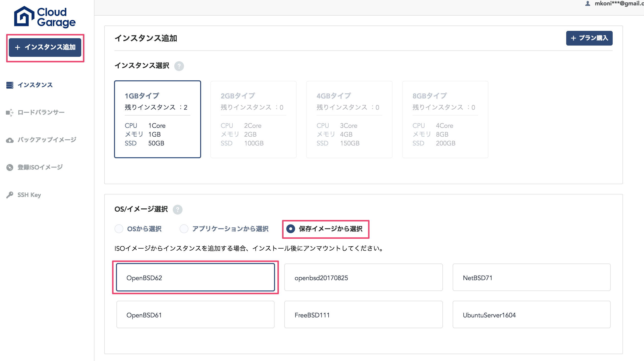Screen dimensions: 644x361
Task: Select アプリケーションから選択 radio option
Action: click(x=184, y=229)
